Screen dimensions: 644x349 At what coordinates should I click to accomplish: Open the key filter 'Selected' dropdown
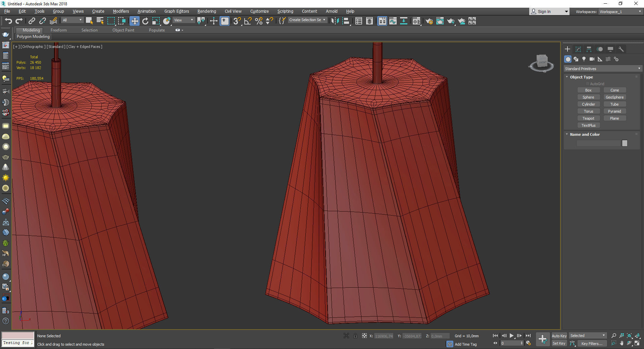(x=588, y=336)
